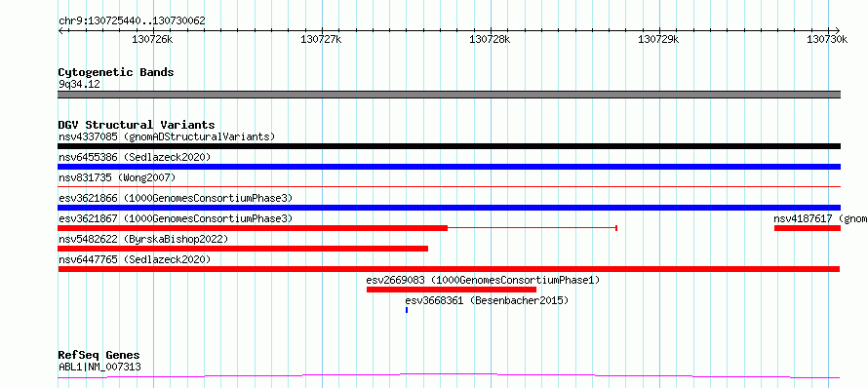This screenshot has width=868, height=388.
Task: Click the small blue esv3668361 variant mark
Action: click(x=407, y=310)
